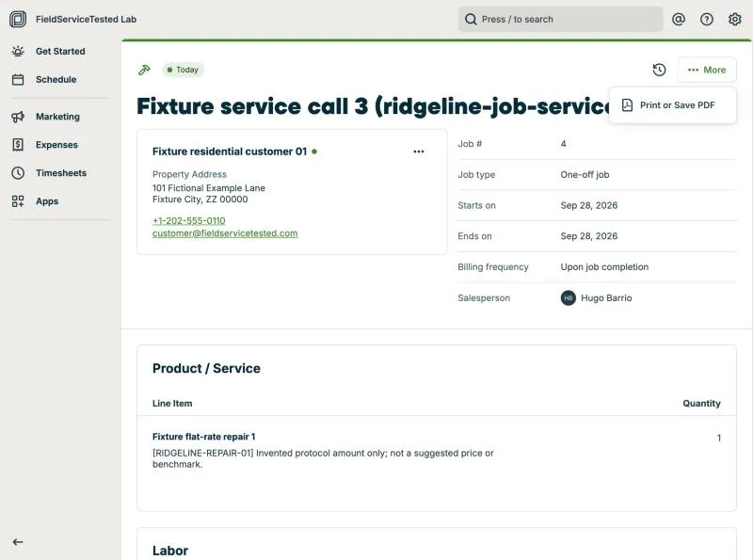Open Fixture residential customer 01 profile
753x560 pixels.
point(230,152)
